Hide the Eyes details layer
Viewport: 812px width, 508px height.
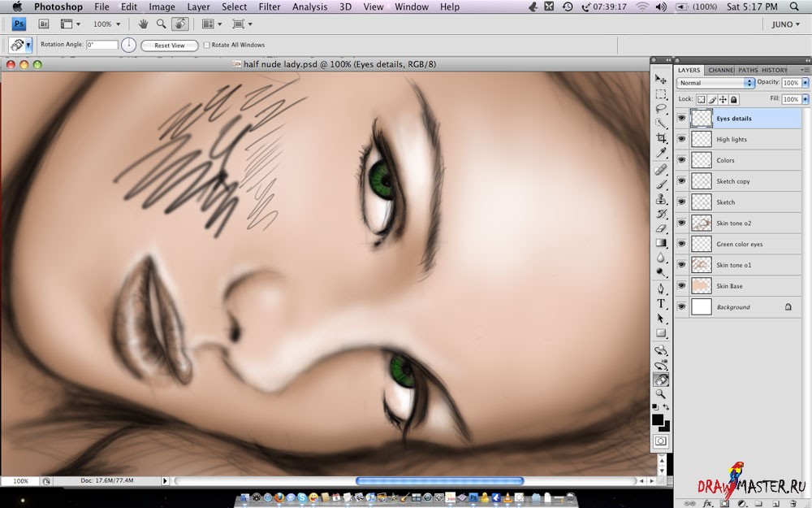[x=681, y=118]
